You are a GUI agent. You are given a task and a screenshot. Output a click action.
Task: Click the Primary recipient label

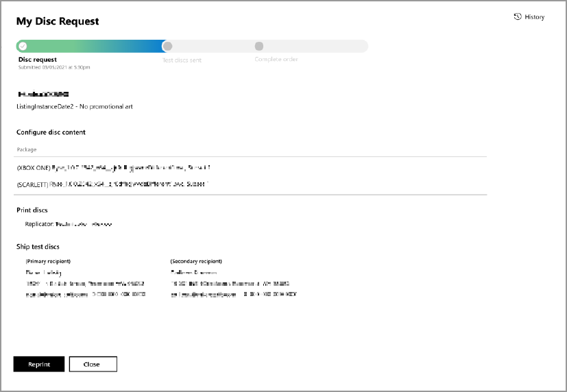(48, 261)
